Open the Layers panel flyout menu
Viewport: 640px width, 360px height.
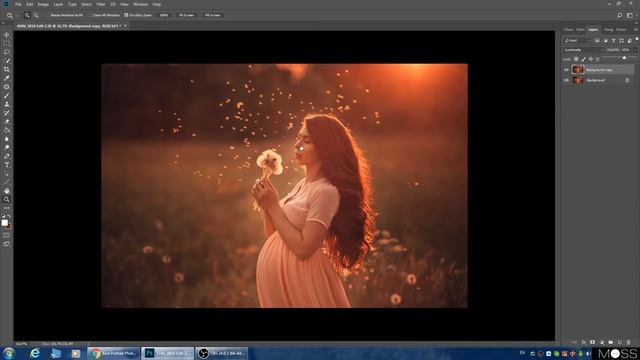pos(636,29)
